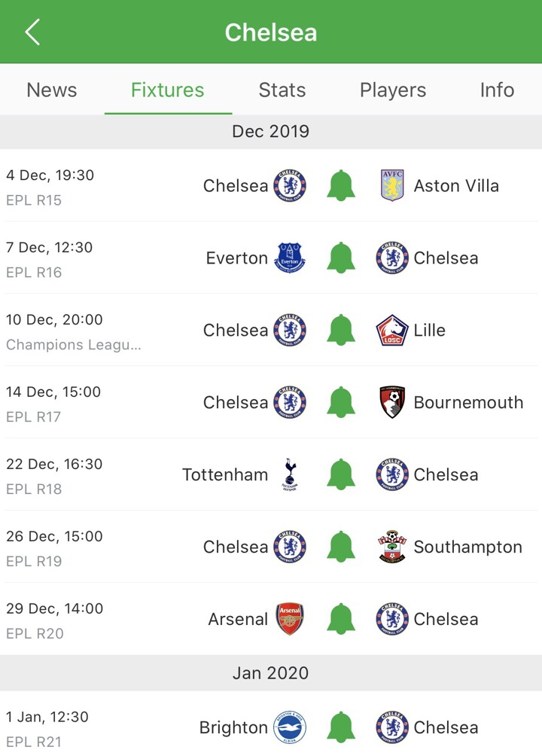Open the Stats tab
This screenshot has width=542, height=756.
(x=282, y=90)
